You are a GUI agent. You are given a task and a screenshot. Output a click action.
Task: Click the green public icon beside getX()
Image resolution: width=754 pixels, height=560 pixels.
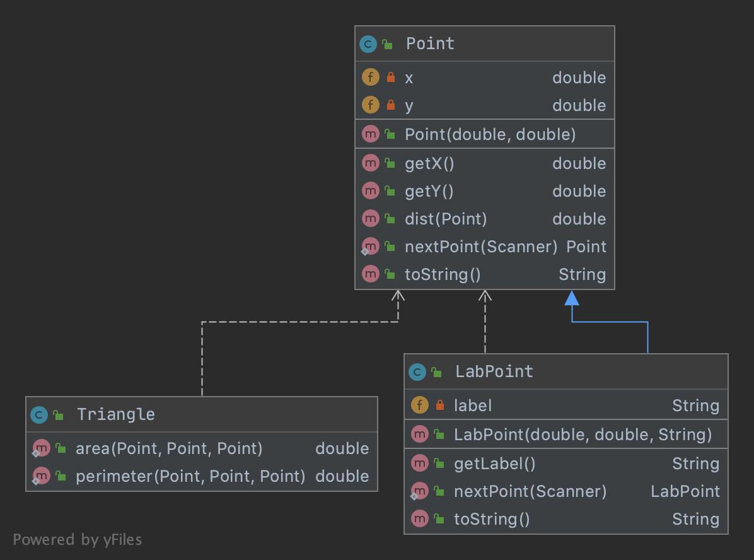click(x=390, y=164)
